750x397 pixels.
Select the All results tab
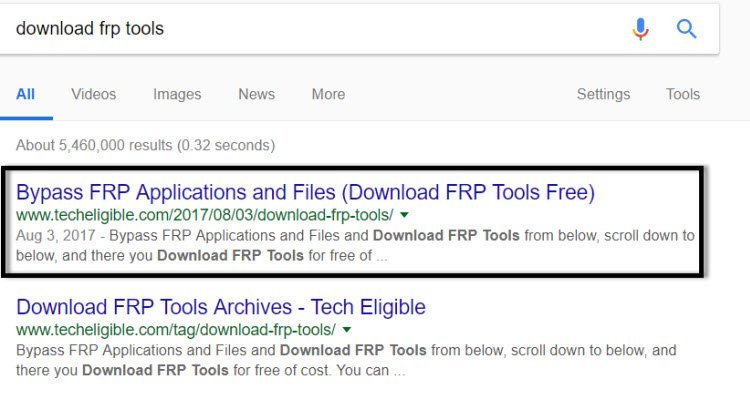tap(25, 94)
